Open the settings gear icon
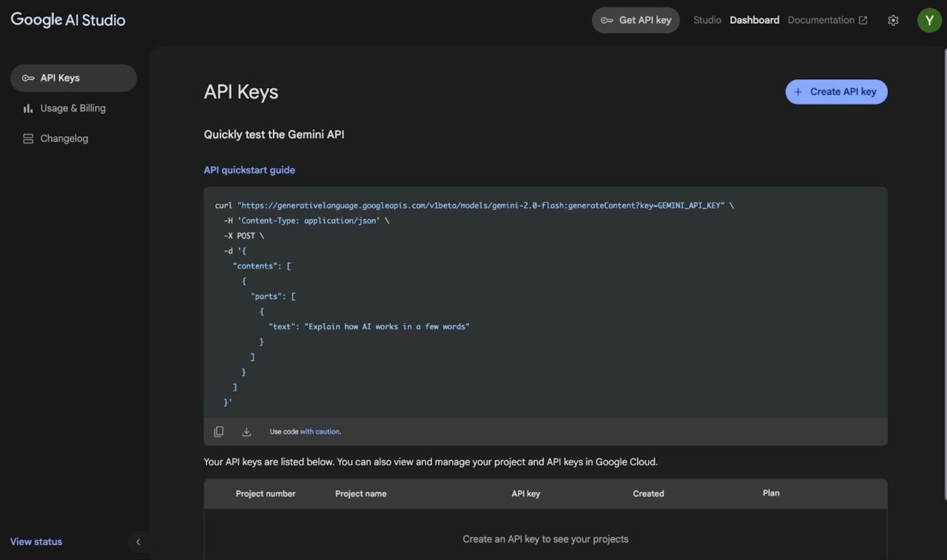947x560 pixels. [893, 21]
